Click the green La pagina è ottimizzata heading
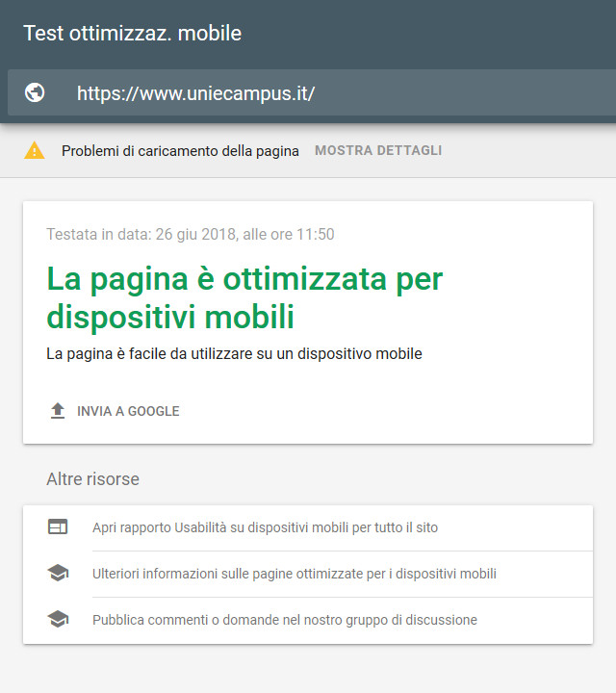 coord(244,297)
